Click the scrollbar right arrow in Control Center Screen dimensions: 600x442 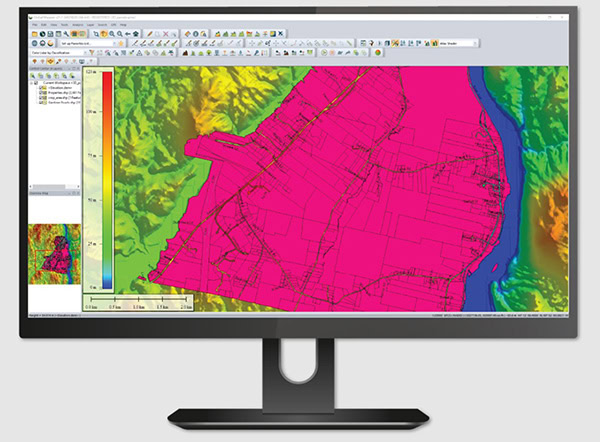point(78,187)
